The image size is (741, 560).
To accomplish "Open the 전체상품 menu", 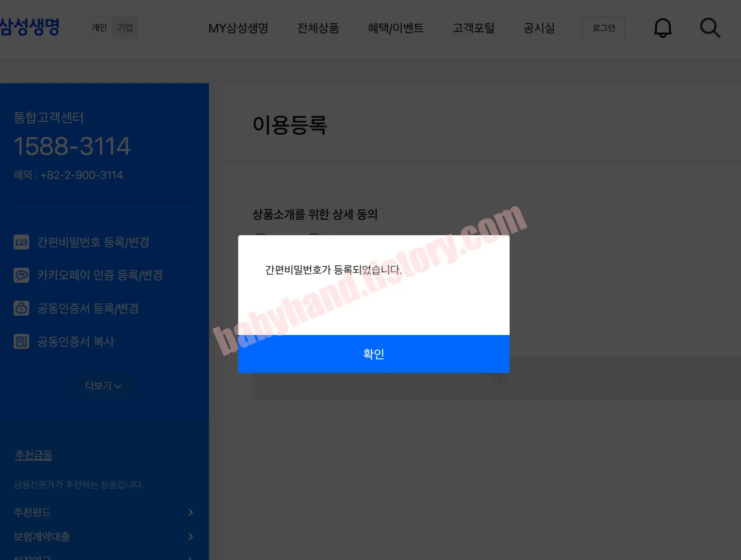I will pos(318,28).
